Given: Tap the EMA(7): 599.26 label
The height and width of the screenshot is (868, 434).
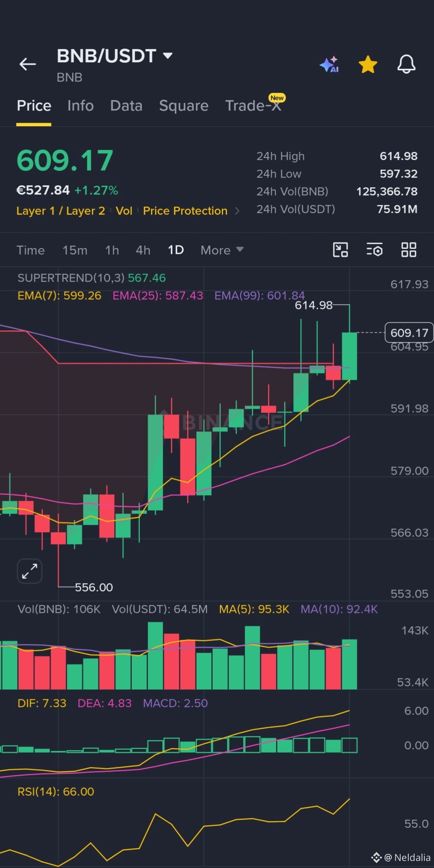Looking at the screenshot, I should click(x=59, y=296).
